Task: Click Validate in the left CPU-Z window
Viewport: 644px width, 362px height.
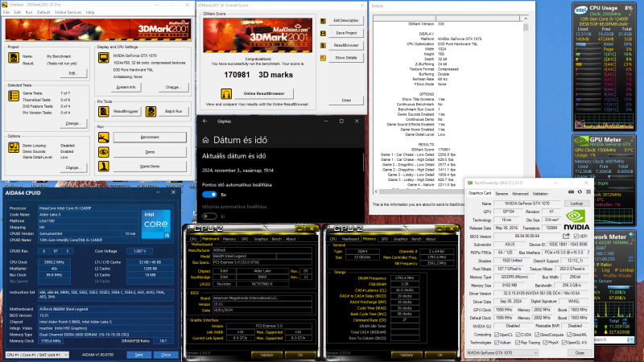Action: click(266, 355)
